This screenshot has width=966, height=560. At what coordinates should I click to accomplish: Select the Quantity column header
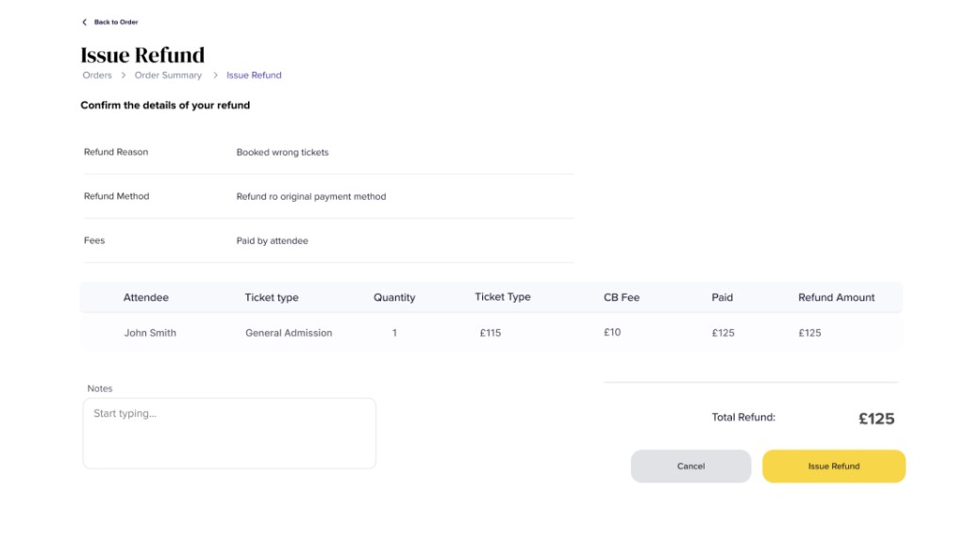click(x=393, y=297)
